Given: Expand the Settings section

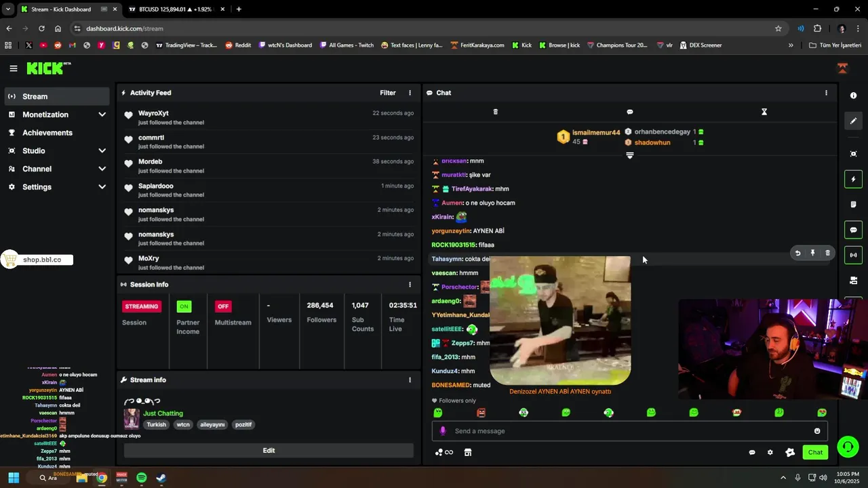Looking at the screenshot, I should click(57, 187).
